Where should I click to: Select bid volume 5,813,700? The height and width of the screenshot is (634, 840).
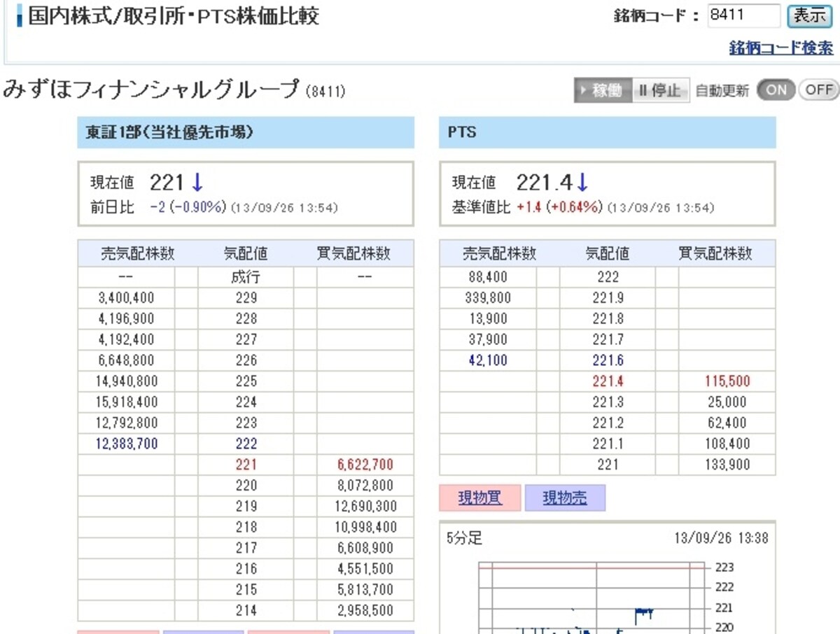point(365,589)
